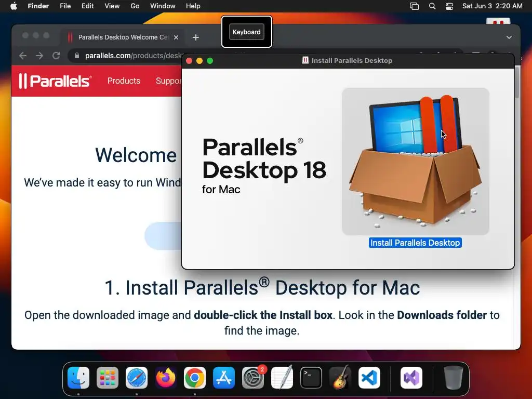Open the Window menu
532x399 pixels.
(163, 6)
